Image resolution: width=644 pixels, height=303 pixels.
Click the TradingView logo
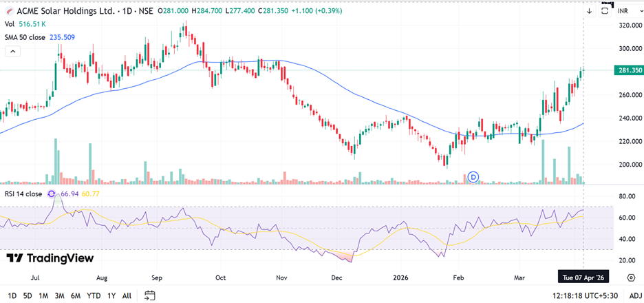[50, 258]
